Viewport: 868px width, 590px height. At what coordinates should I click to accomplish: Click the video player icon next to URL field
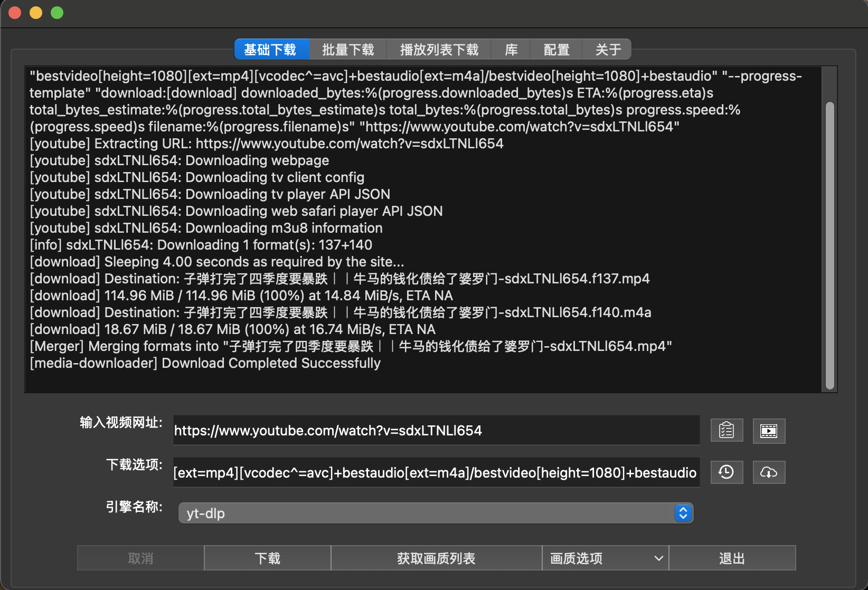tap(769, 431)
